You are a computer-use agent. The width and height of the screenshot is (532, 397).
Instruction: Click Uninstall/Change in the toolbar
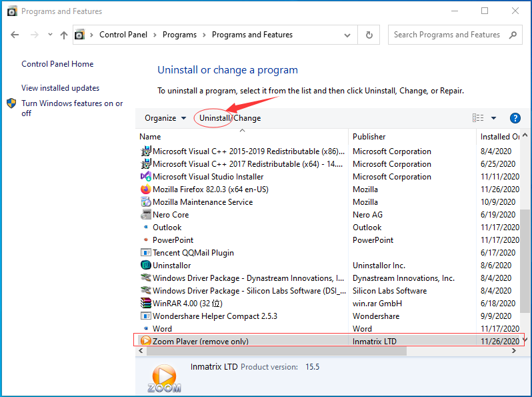coord(230,118)
